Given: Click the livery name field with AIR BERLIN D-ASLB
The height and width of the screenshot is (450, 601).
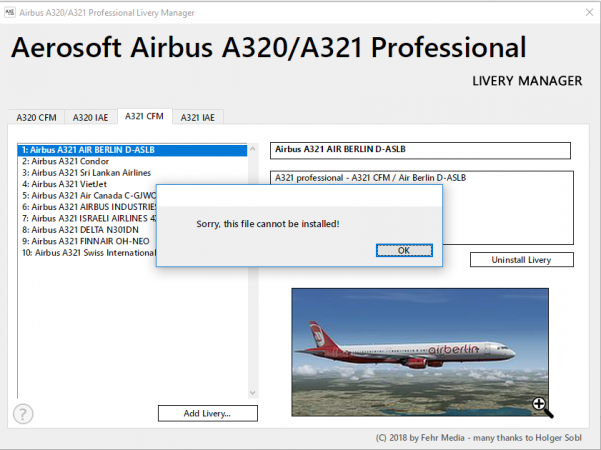Looking at the screenshot, I should point(420,150).
